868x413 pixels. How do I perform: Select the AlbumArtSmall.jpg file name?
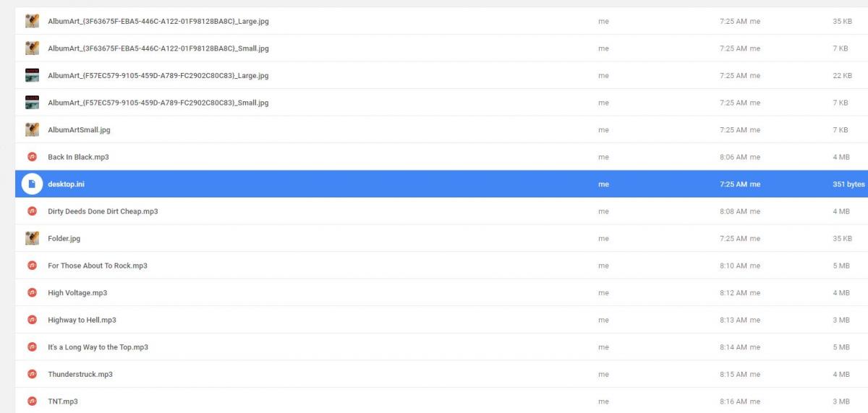79,130
